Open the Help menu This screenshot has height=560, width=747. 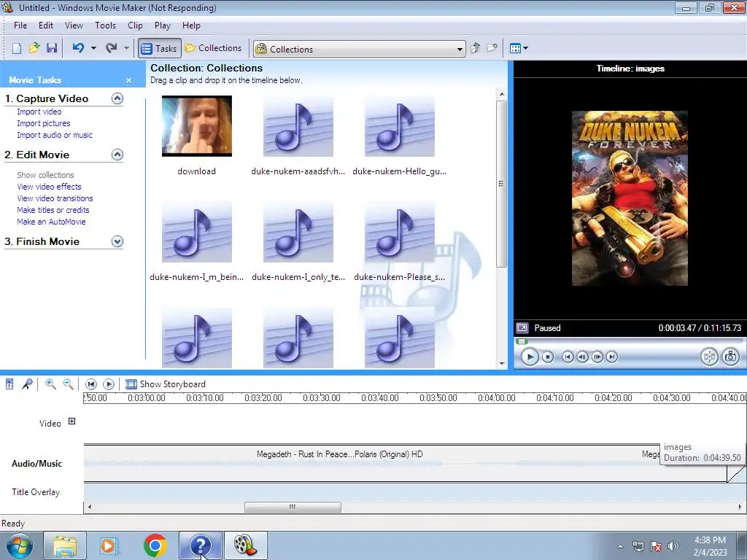(191, 26)
